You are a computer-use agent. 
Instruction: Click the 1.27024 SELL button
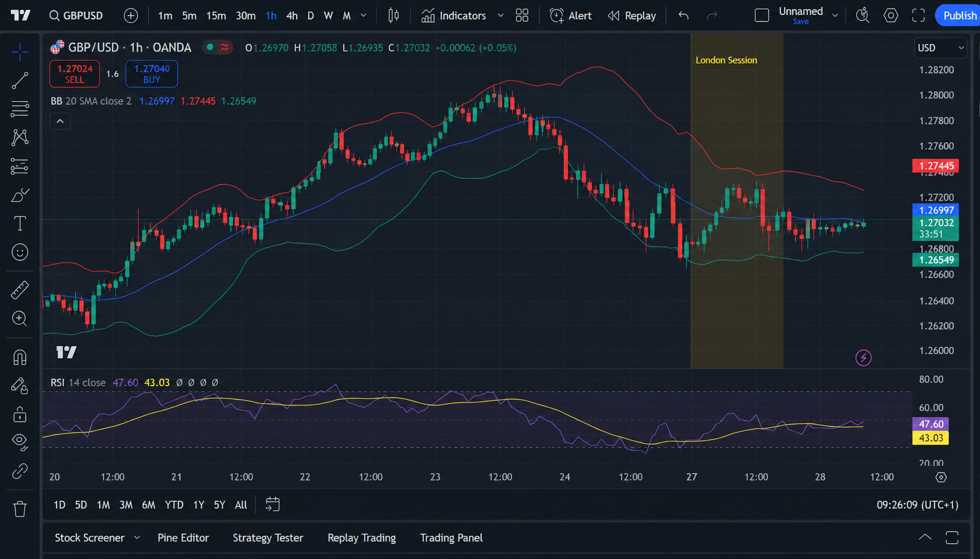pos(75,74)
